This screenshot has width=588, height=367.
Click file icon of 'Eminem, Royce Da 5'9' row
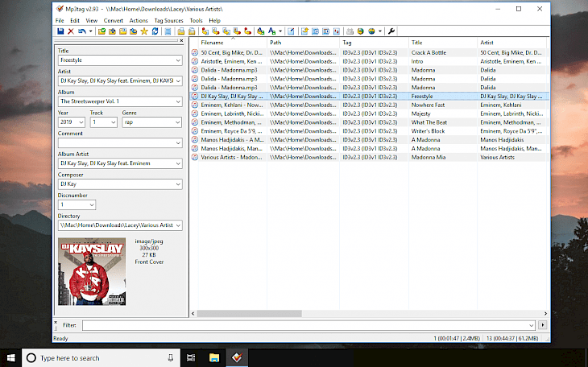pos(194,131)
